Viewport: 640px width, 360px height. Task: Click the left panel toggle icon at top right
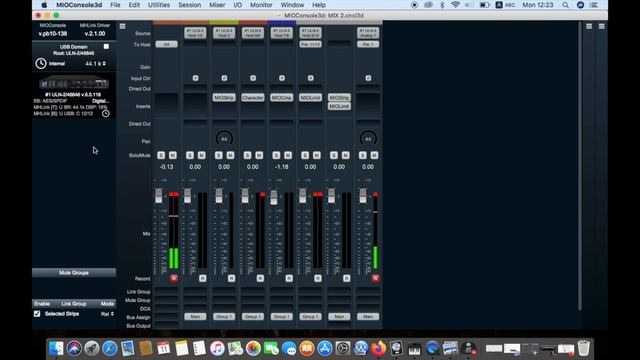coord(589,26)
